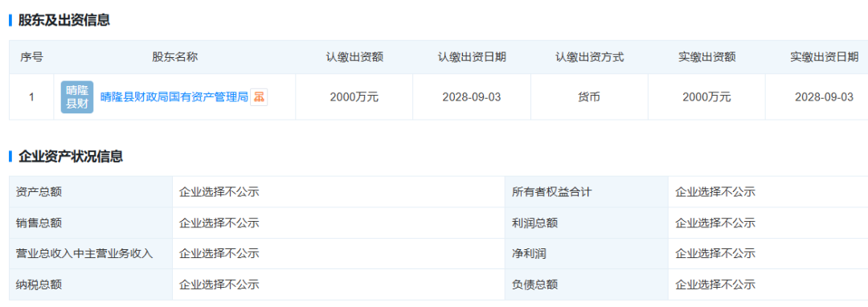This screenshot has width=868, height=307.
Task: Select 企业选择不公示 value for 营业总收入中主营业务收入
Action: [x=219, y=254]
